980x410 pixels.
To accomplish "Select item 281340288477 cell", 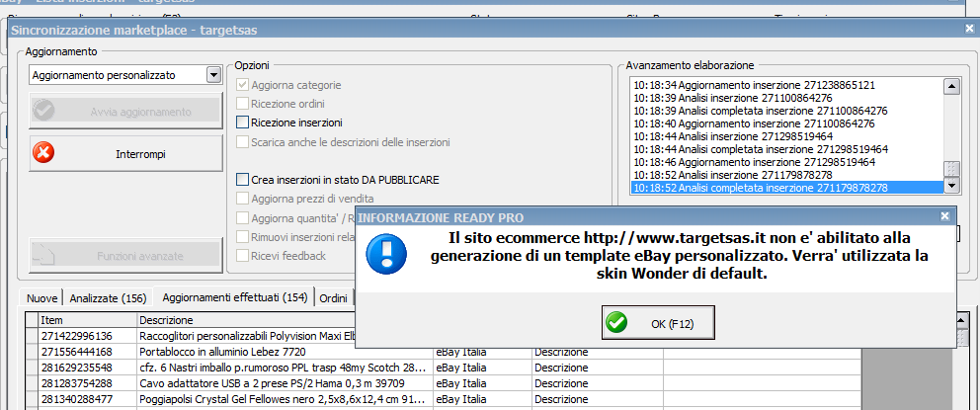I will click(88, 398).
